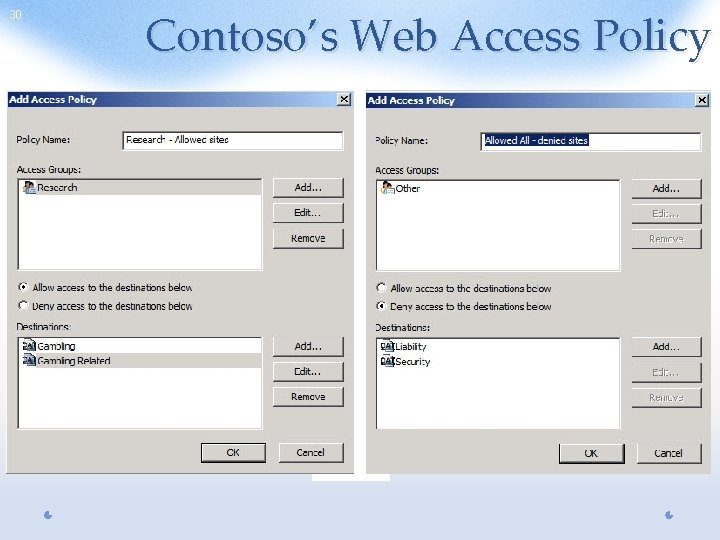
Task: Click the Liability category icon
Action: (387, 346)
